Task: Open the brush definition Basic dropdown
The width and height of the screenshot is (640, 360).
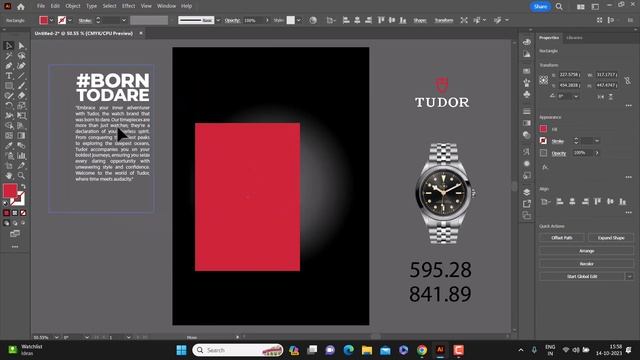Action: 218,20
